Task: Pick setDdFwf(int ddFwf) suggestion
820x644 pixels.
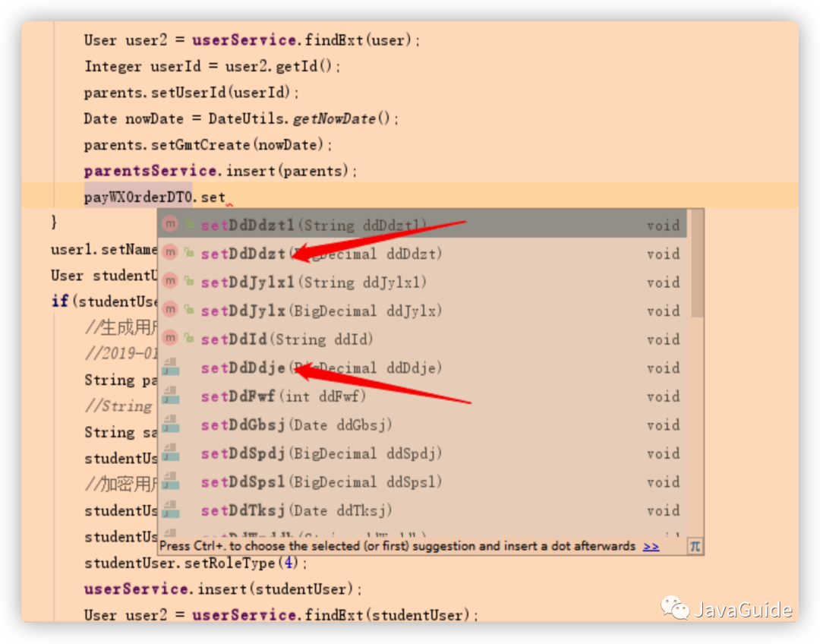Action: click(423, 396)
